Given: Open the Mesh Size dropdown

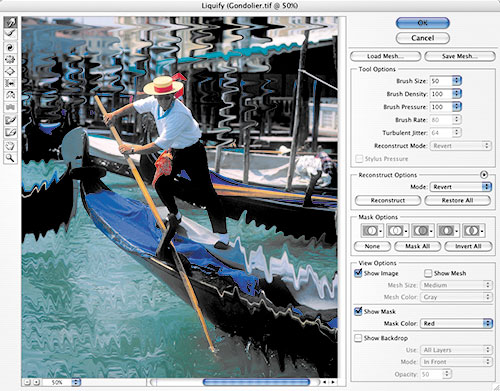Looking at the screenshot, I should pos(456,285).
